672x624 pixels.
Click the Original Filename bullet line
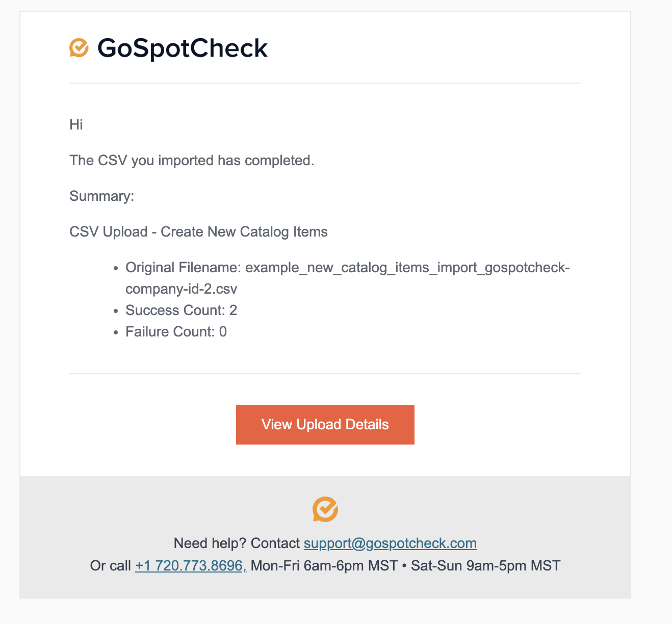click(348, 268)
